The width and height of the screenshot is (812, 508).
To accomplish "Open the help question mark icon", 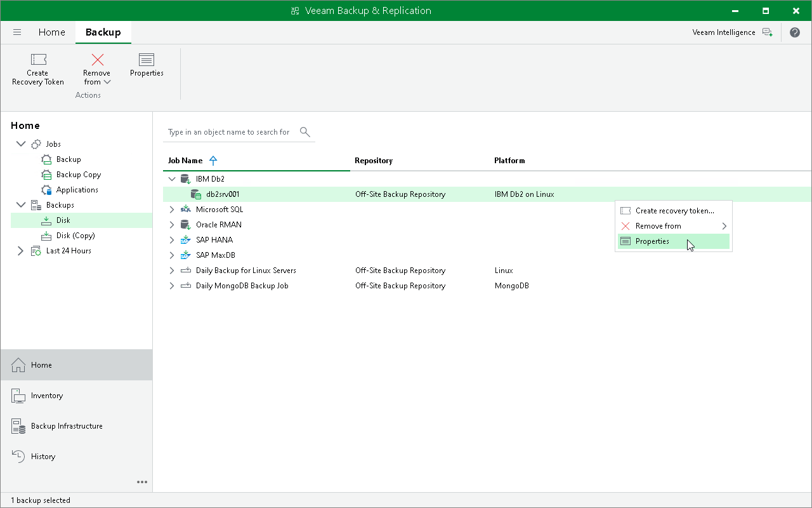I will (x=795, y=32).
